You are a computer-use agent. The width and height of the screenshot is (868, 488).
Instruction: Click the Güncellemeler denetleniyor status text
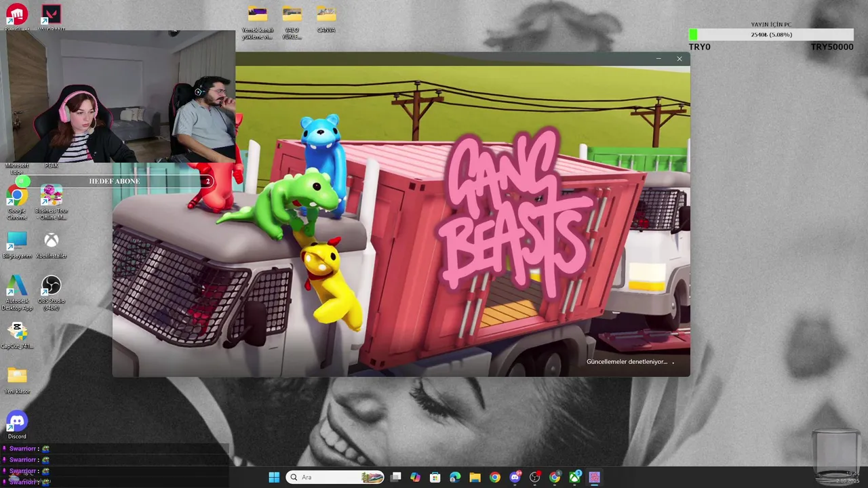tap(627, 362)
